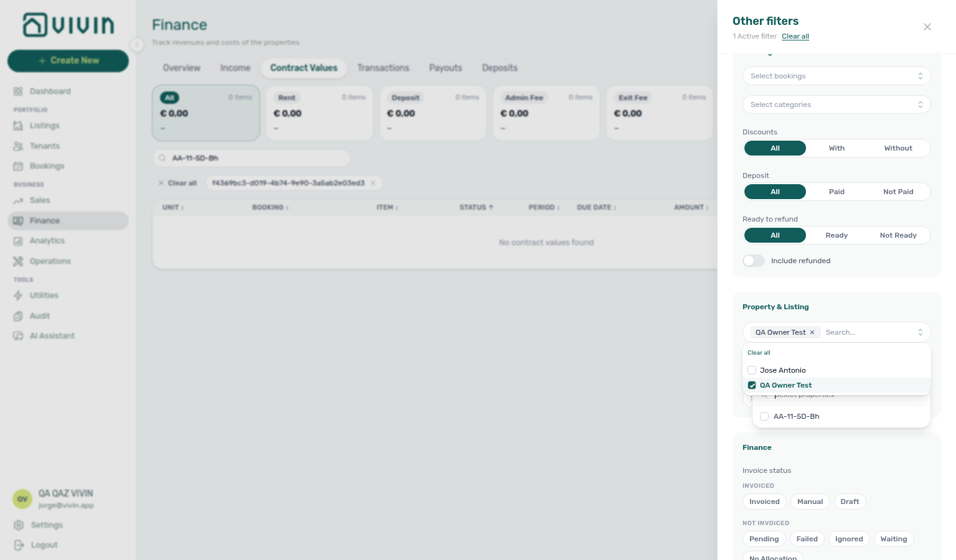Click Clear all link under Other filters title

coord(795,36)
